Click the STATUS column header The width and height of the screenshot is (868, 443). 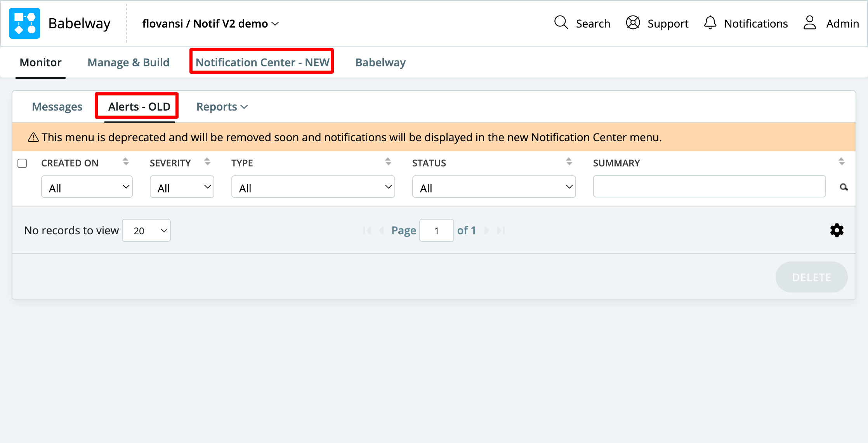click(429, 163)
